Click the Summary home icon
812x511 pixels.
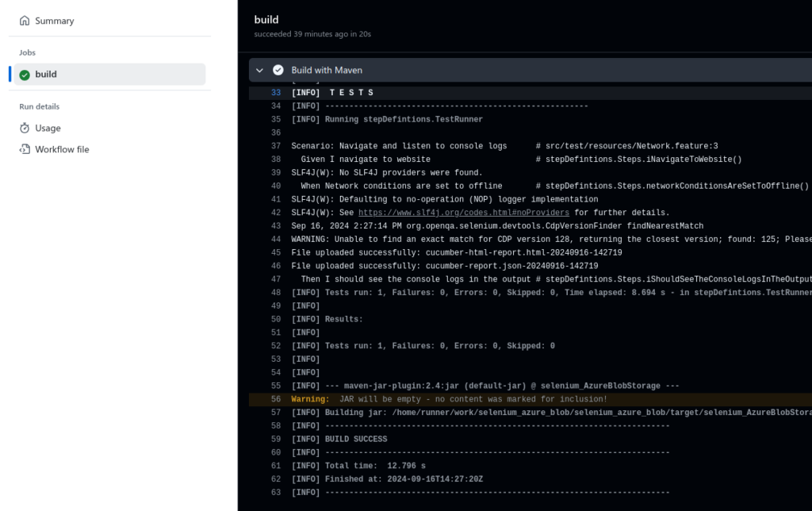[25, 21]
